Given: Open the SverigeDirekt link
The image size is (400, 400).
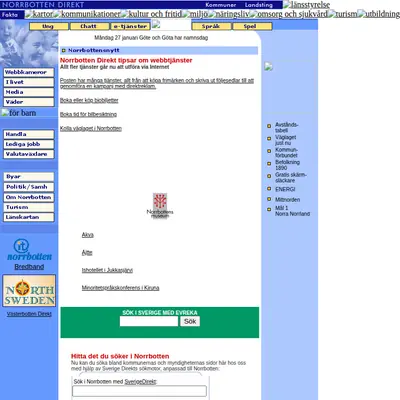Looking at the screenshot, I should point(140,382).
